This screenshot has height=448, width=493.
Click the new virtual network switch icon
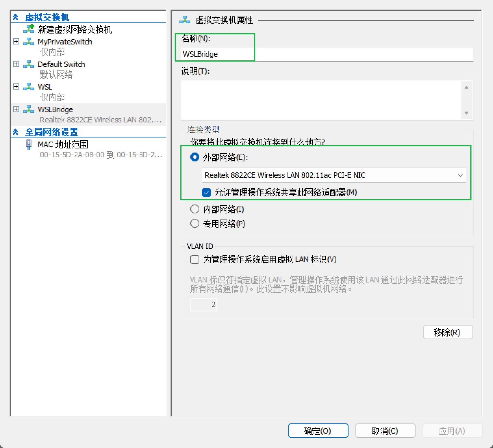coord(29,29)
